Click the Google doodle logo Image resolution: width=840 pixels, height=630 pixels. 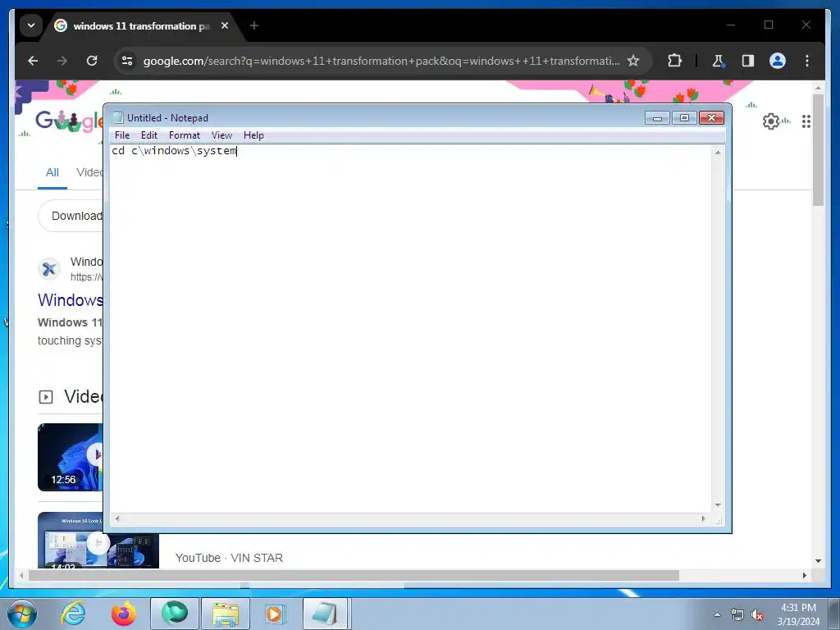tap(69, 121)
